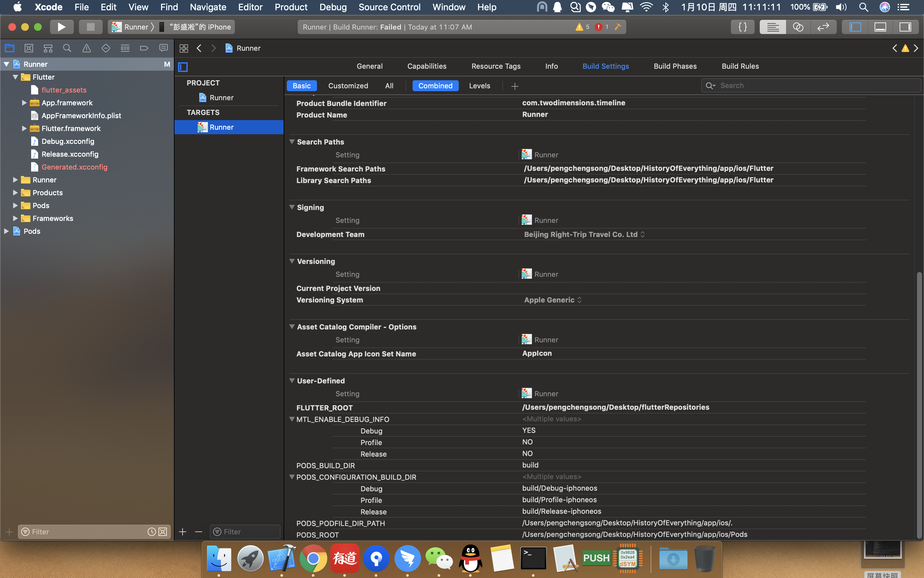Switch to the Capabilities tab

[427, 66]
